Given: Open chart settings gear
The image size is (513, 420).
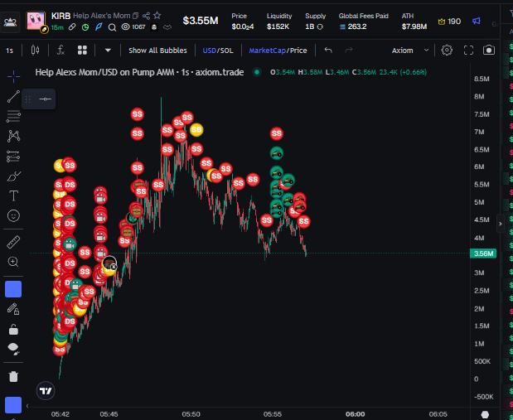Looking at the screenshot, I should click(x=447, y=50).
